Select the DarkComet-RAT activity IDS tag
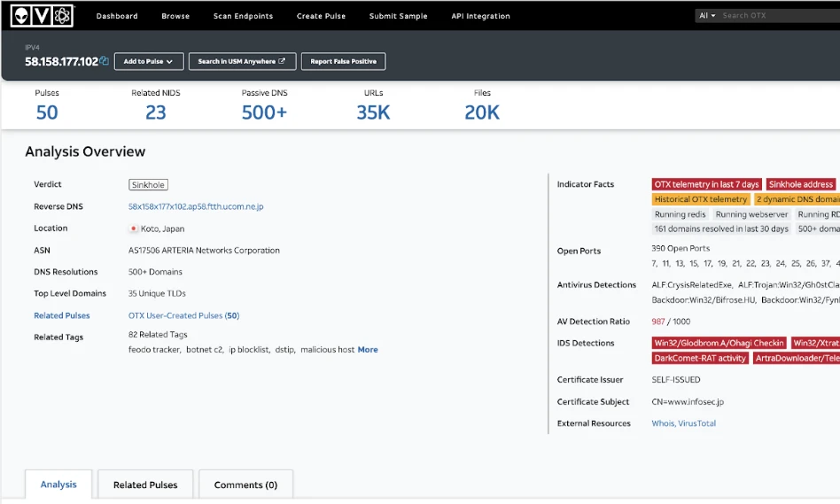840x504 pixels. (x=700, y=358)
